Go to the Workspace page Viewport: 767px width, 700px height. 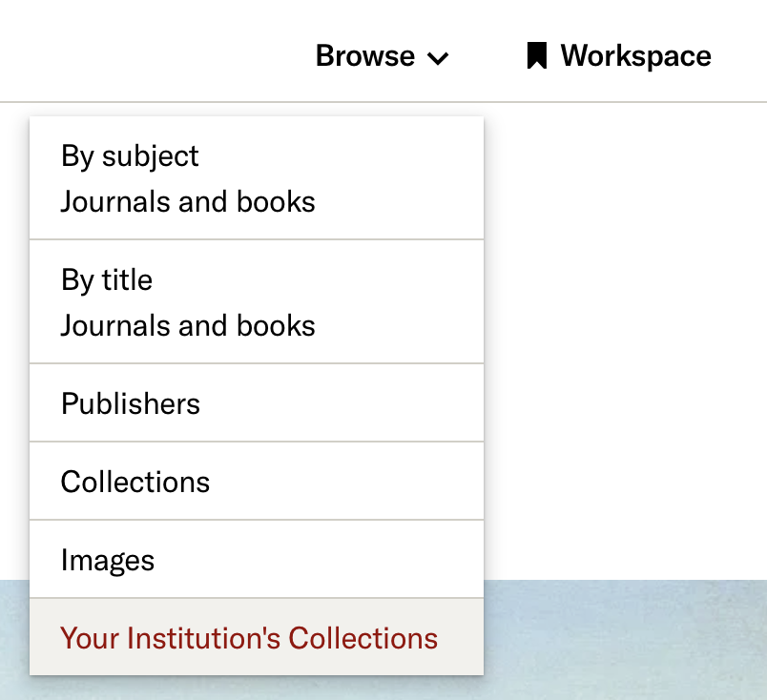click(x=635, y=55)
